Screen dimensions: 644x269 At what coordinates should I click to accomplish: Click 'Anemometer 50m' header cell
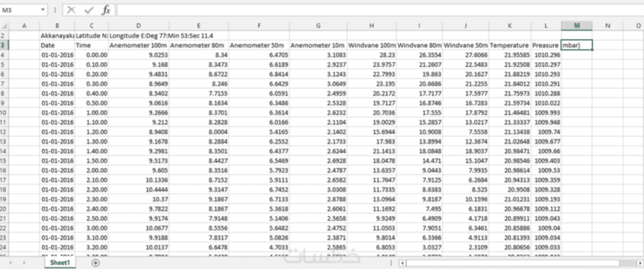(x=259, y=45)
